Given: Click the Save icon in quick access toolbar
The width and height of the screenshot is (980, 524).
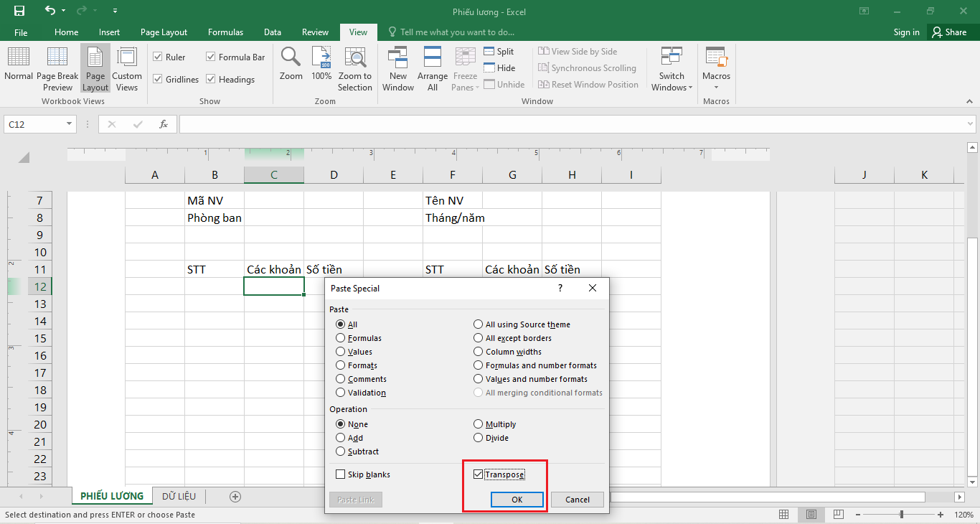Looking at the screenshot, I should pos(19,11).
